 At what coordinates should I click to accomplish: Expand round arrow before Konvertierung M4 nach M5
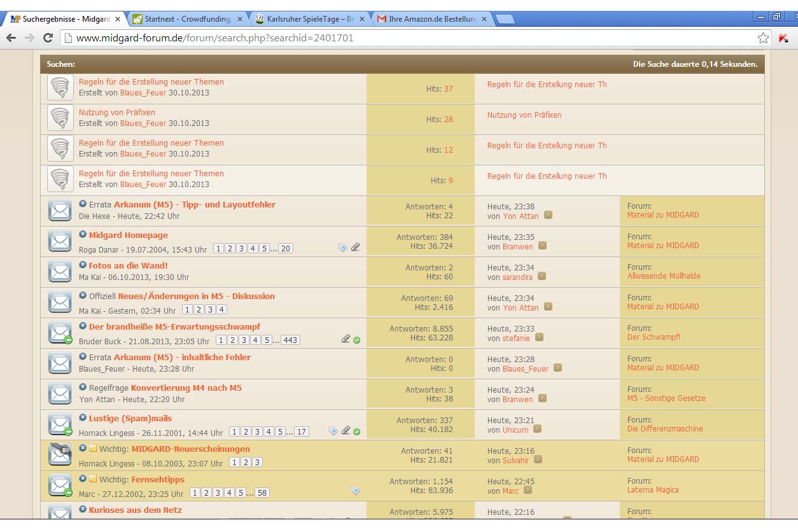click(83, 387)
